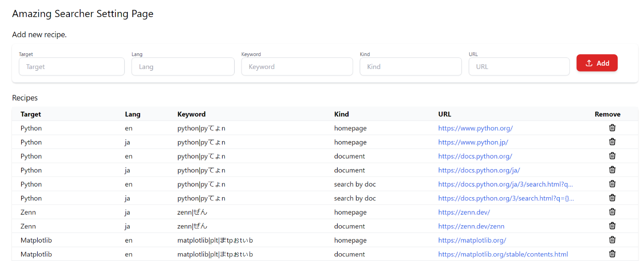Click the 'Recipes' section label
This screenshot has width=644, height=261.
click(25, 98)
